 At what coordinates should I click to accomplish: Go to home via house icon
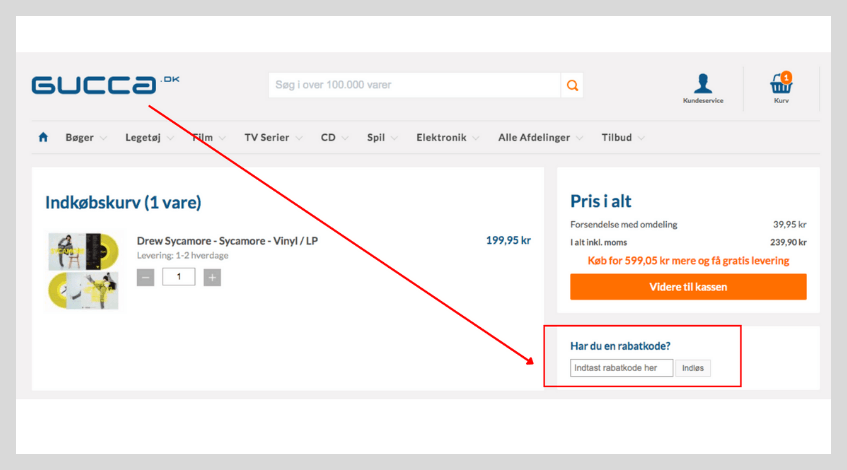click(x=43, y=137)
